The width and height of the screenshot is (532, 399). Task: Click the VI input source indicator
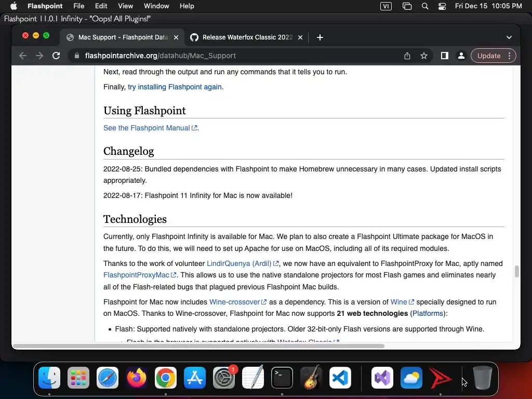386,6
